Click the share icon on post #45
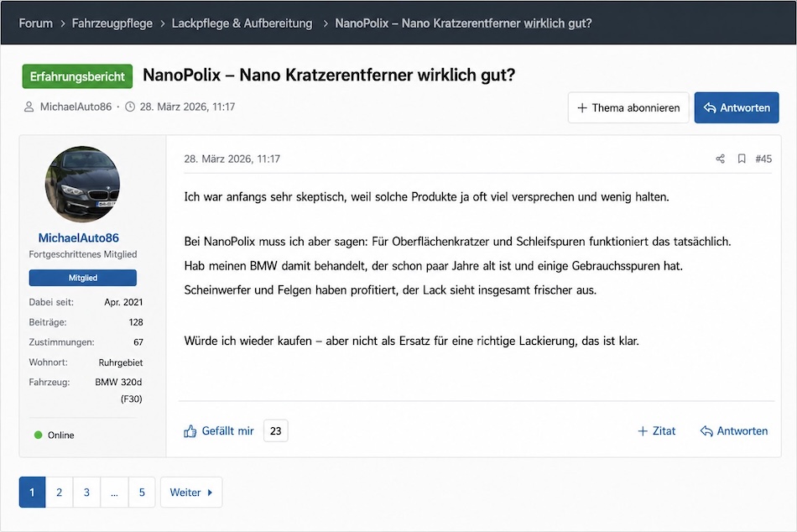This screenshot has height=532, width=797. click(721, 159)
